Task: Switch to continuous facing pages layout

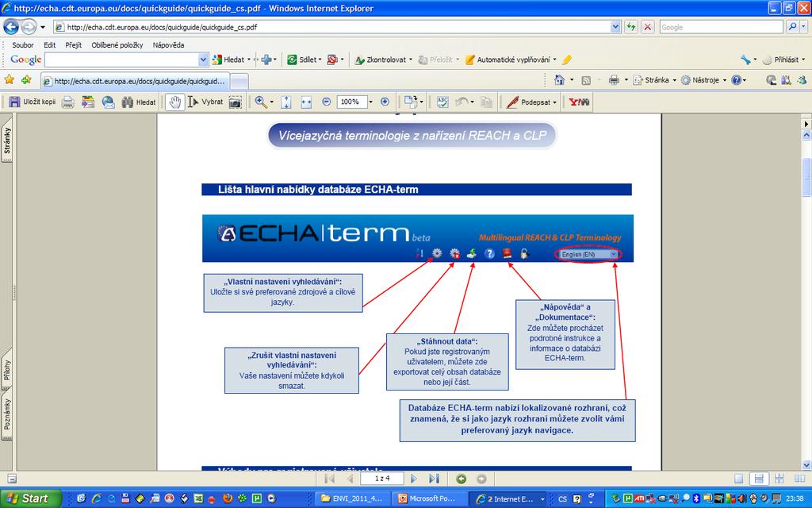Action: coord(779,479)
